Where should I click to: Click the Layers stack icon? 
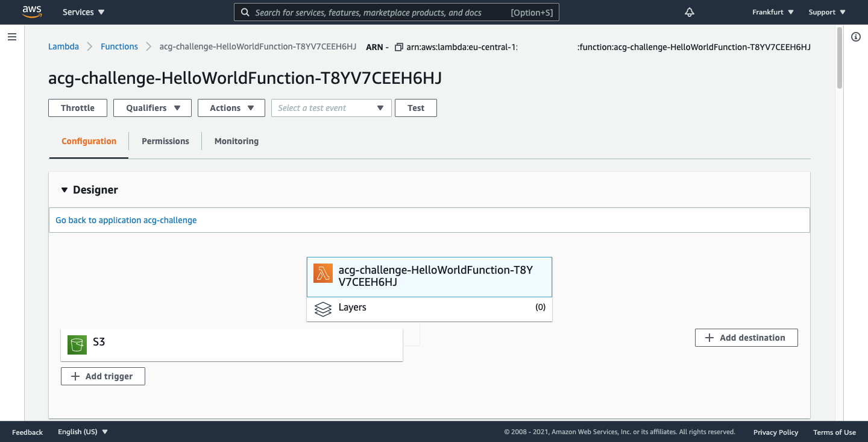click(323, 309)
